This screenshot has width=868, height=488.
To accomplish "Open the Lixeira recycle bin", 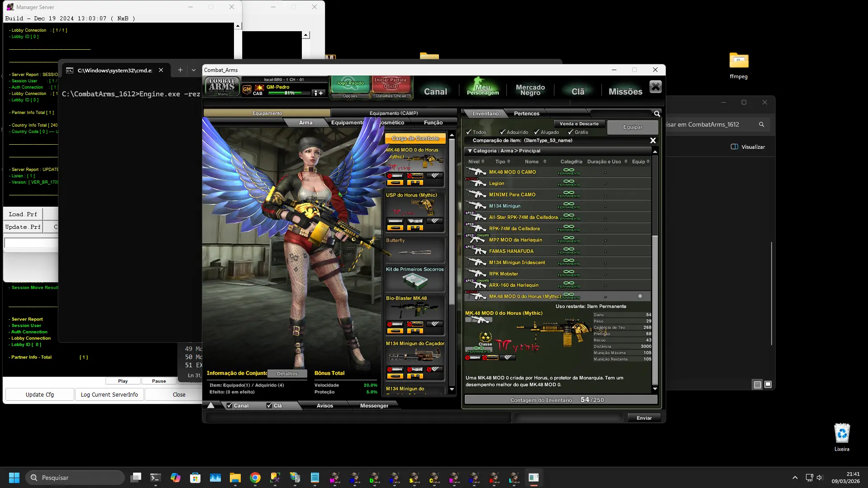I will point(842,437).
